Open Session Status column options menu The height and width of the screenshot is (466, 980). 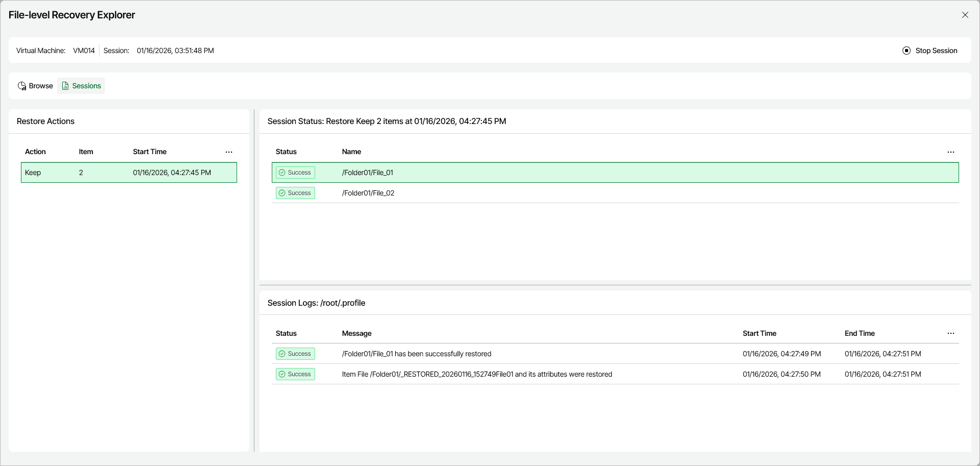click(x=951, y=152)
